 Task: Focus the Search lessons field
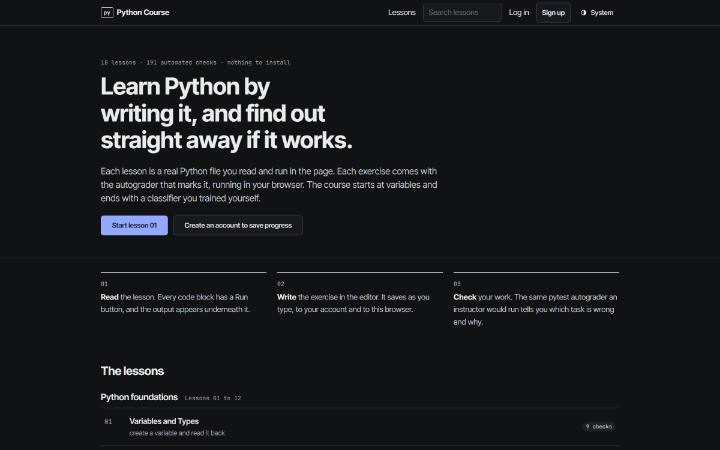pyautogui.click(x=462, y=12)
